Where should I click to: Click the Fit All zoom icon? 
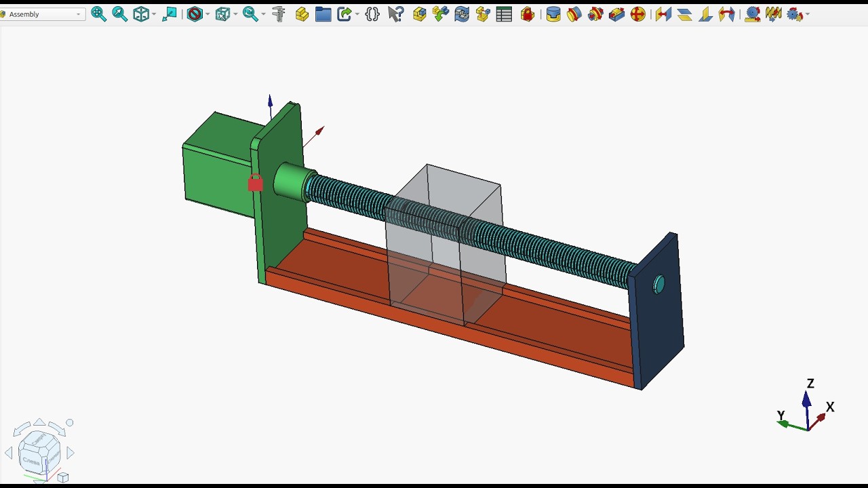coord(99,14)
